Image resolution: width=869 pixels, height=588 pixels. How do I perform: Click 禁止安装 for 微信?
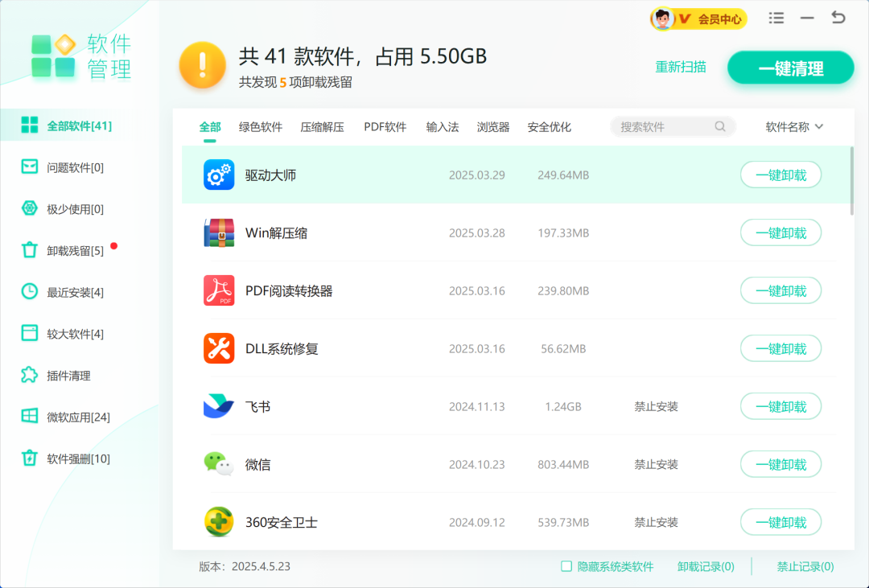(x=657, y=464)
